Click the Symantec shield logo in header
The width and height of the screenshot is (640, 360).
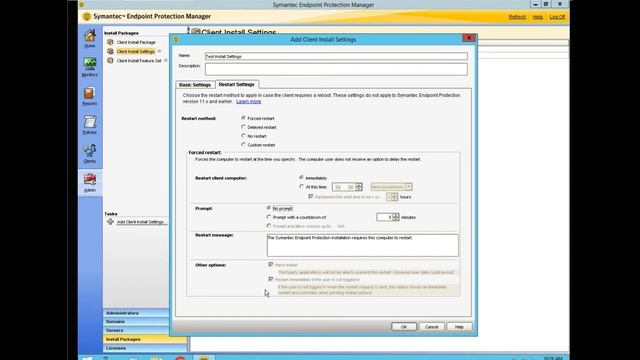87,17
